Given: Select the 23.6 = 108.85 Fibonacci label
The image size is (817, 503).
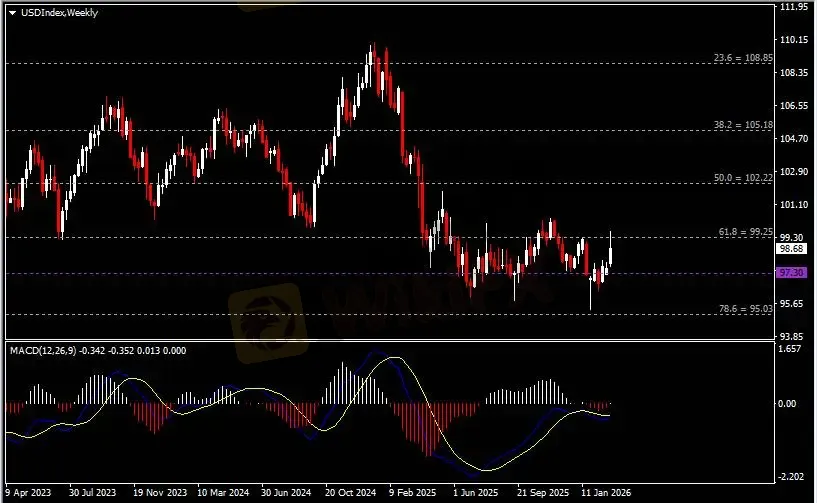Looking at the screenshot, I should (x=746, y=58).
